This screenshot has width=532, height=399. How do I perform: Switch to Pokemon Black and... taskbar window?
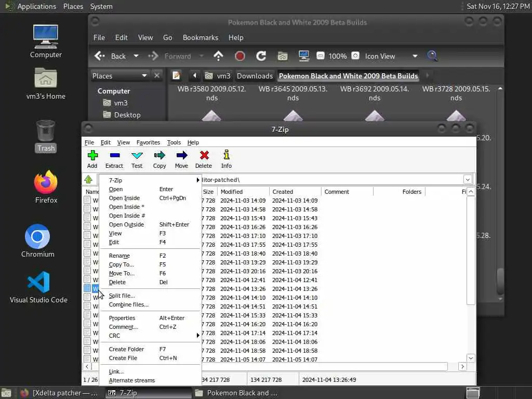pyautogui.click(x=236, y=393)
